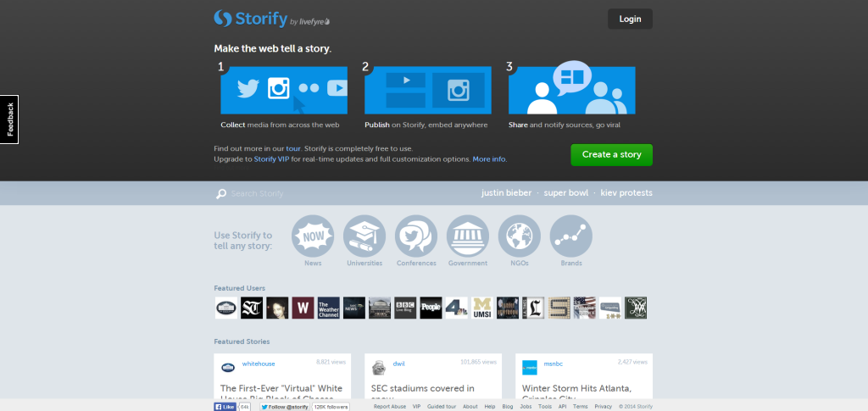The width and height of the screenshot is (868, 411).
Task: Open the UMSI featured user avatar
Action: (x=482, y=308)
